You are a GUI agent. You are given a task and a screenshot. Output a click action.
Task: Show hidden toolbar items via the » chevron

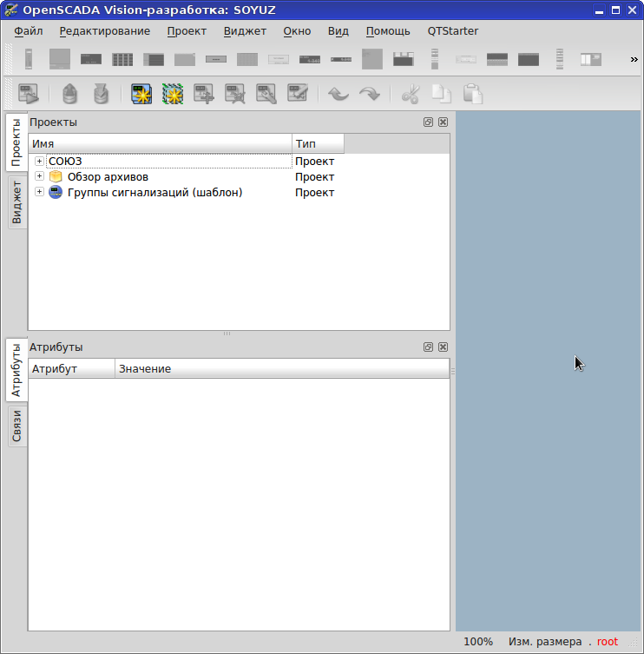(x=634, y=59)
